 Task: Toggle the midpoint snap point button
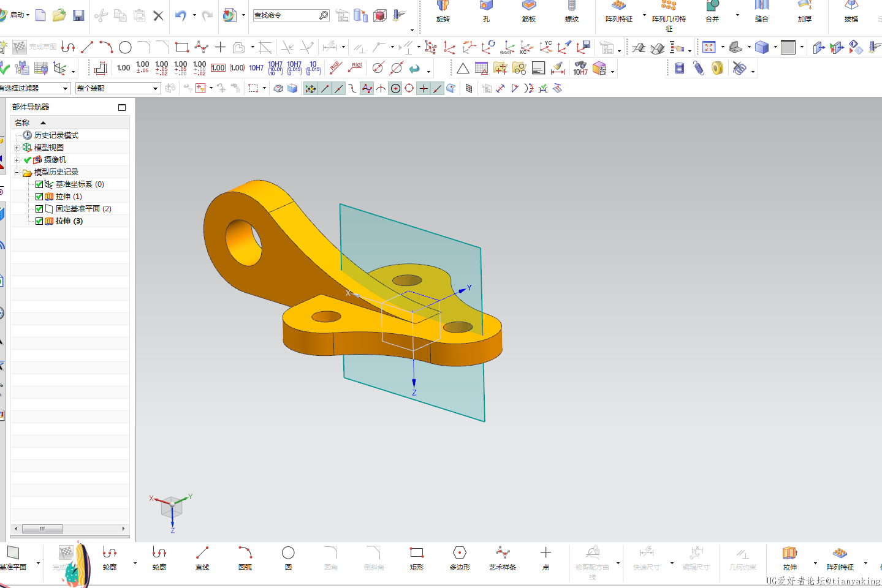pos(339,89)
